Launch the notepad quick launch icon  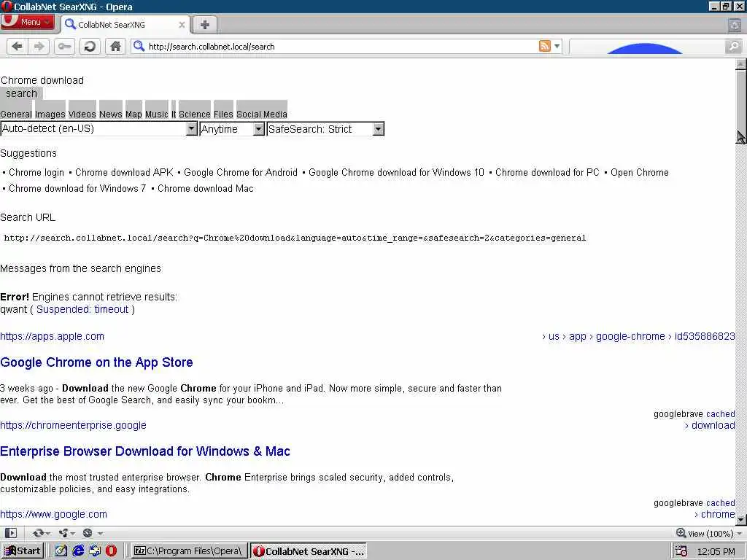click(61, 551)
